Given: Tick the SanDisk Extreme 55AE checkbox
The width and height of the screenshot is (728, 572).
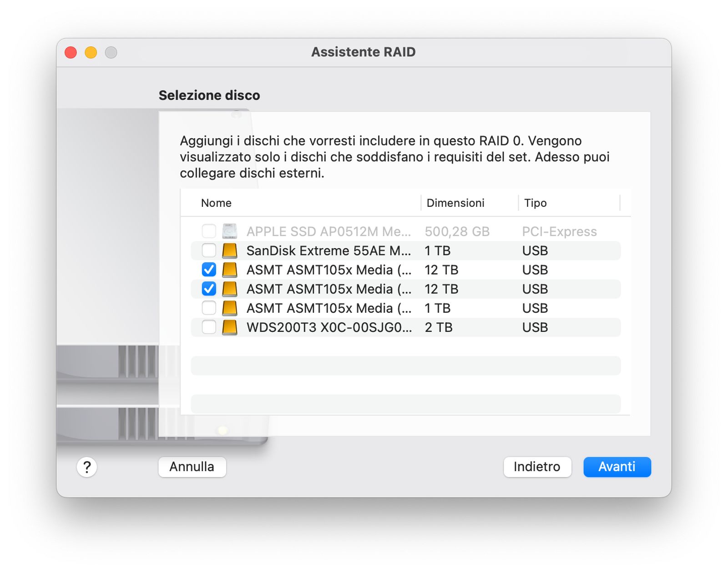Looking at the screenshot, I should (x=209, y=251).
